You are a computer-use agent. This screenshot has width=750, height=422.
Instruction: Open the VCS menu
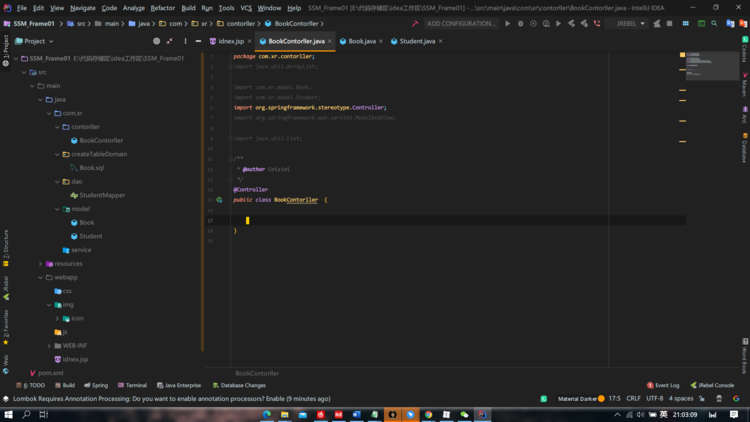tap(246, 8)
